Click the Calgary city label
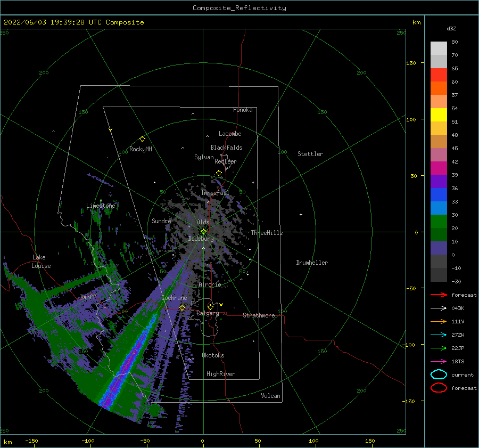The width and height of the screenshot is (479, 448). [x=208, y=313]
